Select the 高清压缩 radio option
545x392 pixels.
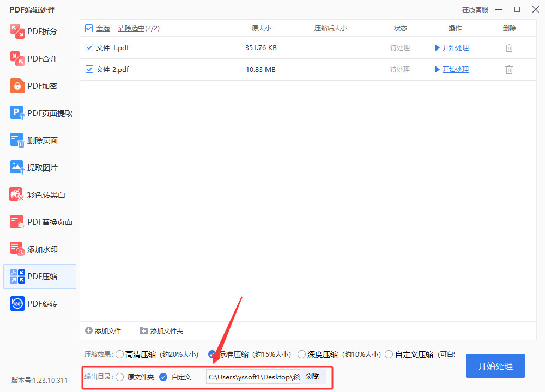(x=119, y=354)
